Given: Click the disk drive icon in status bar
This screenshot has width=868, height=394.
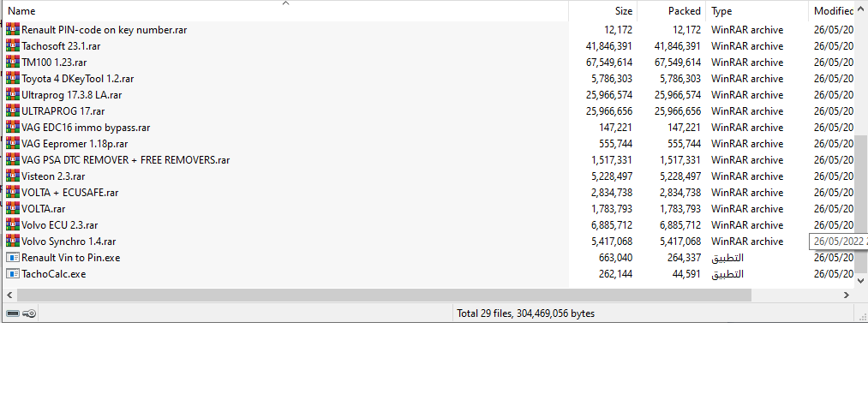Looking at the screenshot, I should [x=13, y=313].
